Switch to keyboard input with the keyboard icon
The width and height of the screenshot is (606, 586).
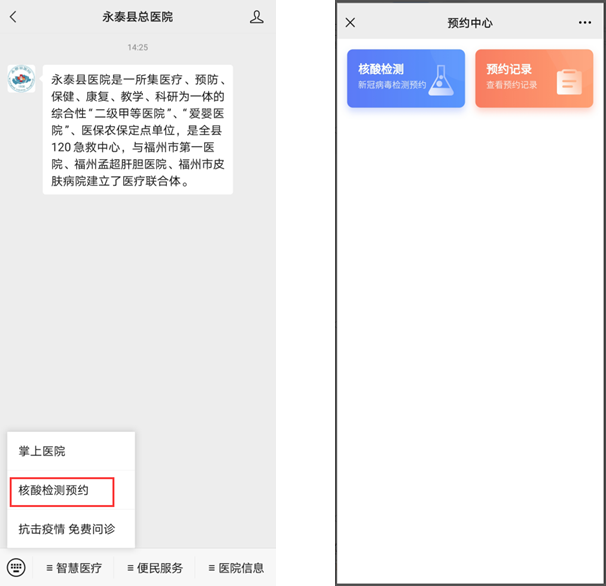pyautogui.click(x=15, y=567)
